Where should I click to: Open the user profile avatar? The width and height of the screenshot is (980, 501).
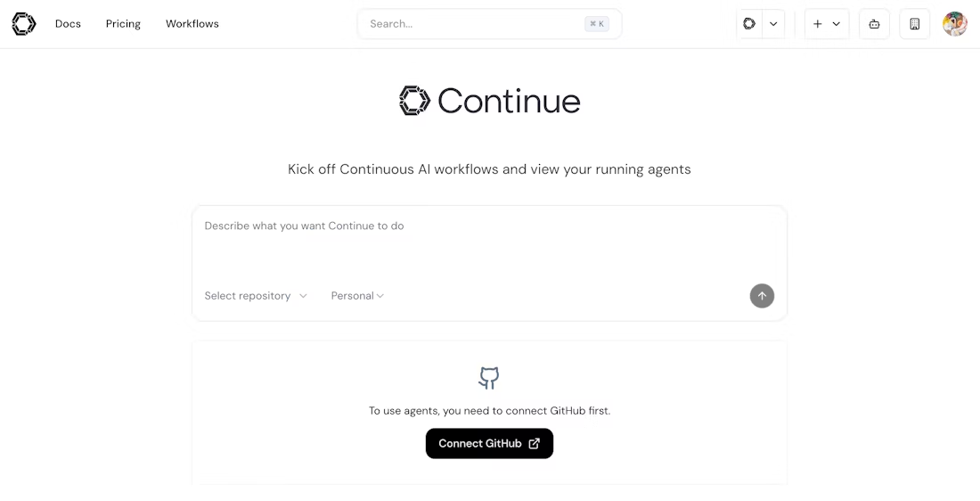coord(955,24)
